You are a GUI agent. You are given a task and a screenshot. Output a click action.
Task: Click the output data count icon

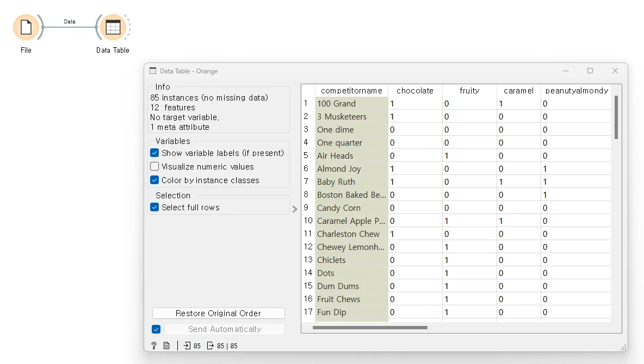pos(210,346)
